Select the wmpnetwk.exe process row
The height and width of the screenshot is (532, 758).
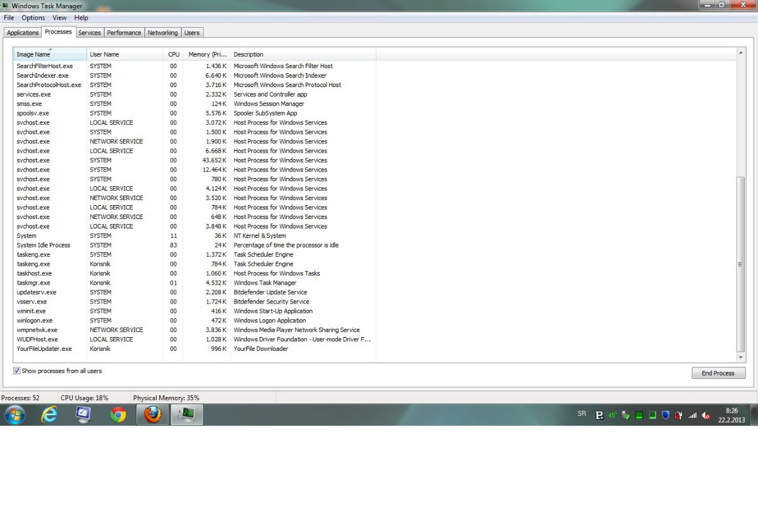pyautogui.click(x=195, y=330)
